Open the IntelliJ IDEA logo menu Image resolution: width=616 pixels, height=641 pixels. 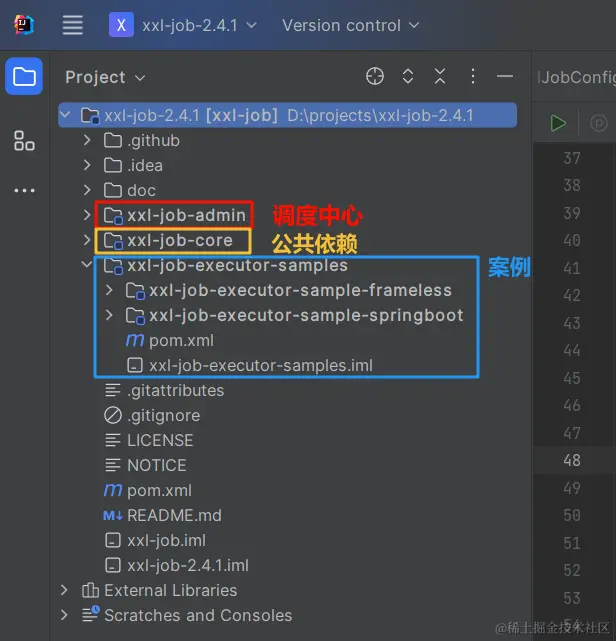coord(24,25)
